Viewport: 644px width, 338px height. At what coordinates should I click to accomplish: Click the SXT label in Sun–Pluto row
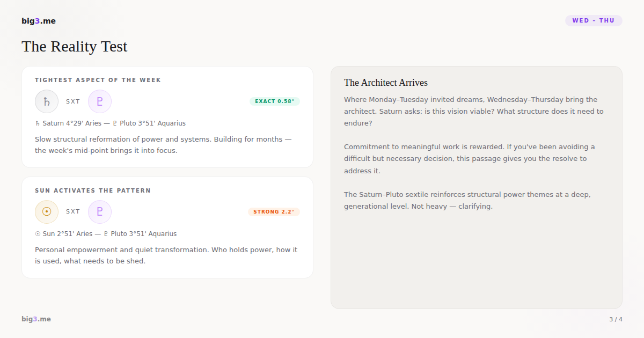73,212
